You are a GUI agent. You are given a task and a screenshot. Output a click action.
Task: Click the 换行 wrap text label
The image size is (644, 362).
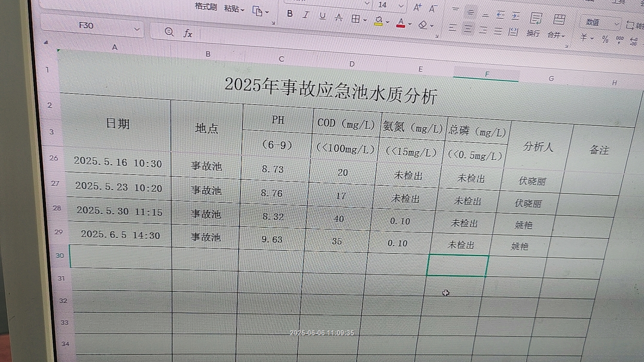point(533,33)
